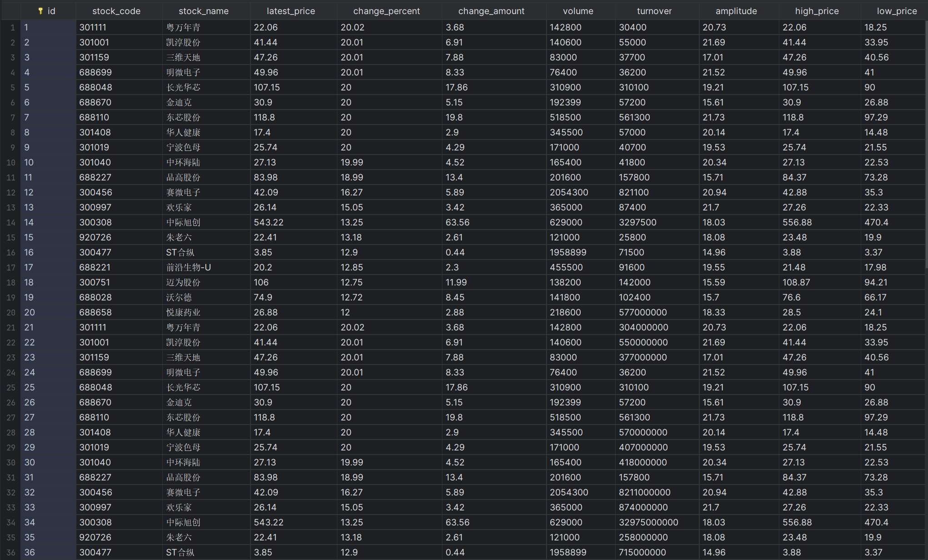Select the high_price column header

pos(817,11)
